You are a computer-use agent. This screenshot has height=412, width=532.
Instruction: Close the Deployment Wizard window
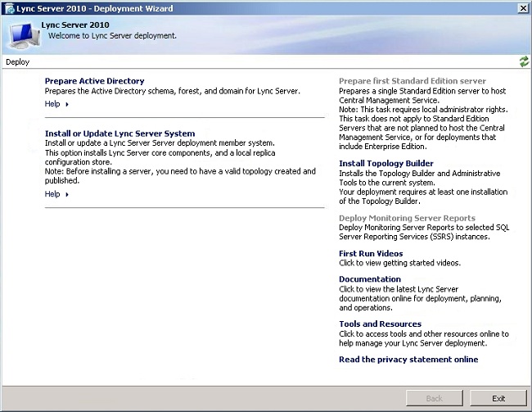pos(523,7)
